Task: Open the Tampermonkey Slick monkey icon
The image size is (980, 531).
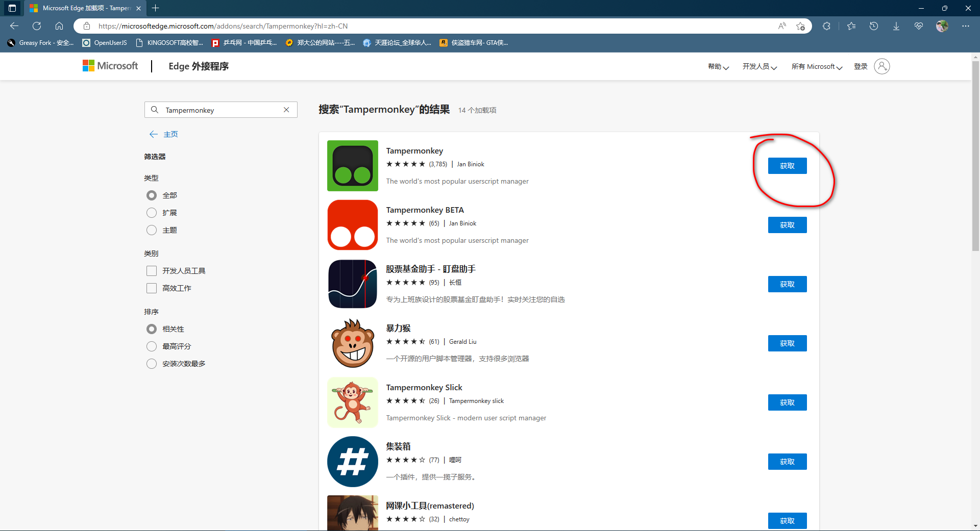Action: (x=353, y=402)
